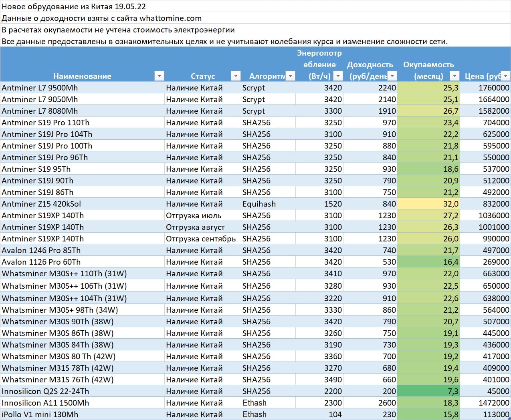Select cell 'Whatsminer M31S 78Th (42W)'

point(82,368)
